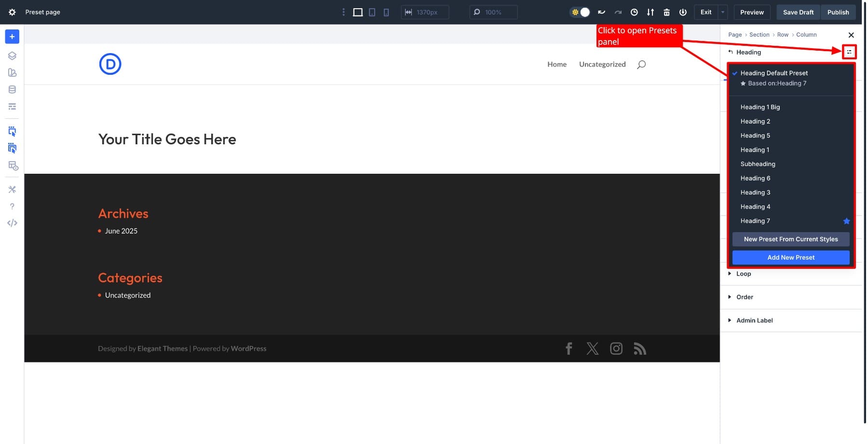Click the blue Add module plus button

(x=12, y=37)
